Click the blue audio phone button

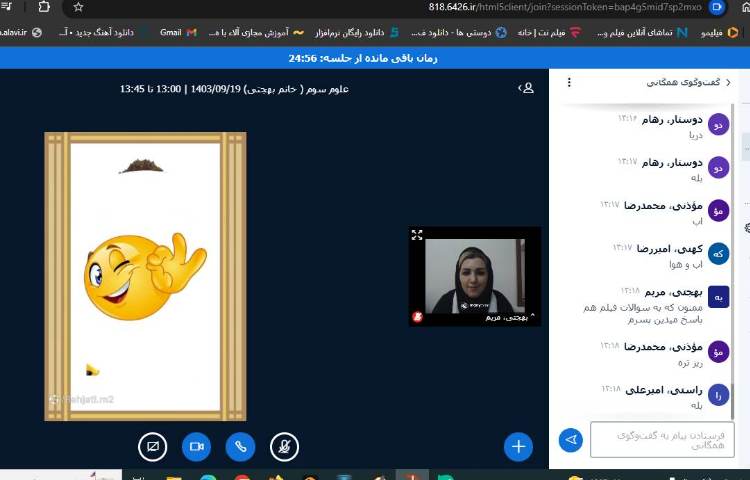(240, 446)
